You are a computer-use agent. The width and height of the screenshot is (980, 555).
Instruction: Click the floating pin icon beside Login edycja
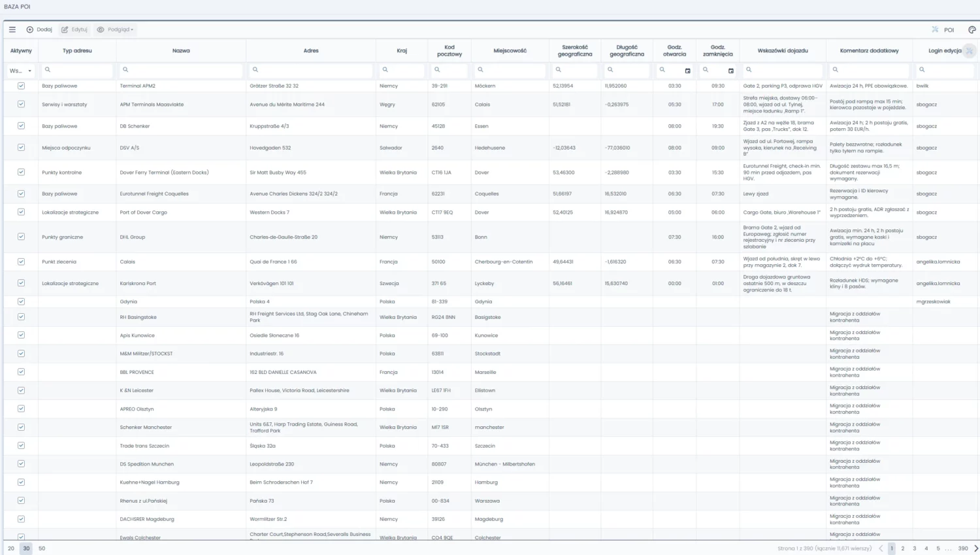[970, 51]
